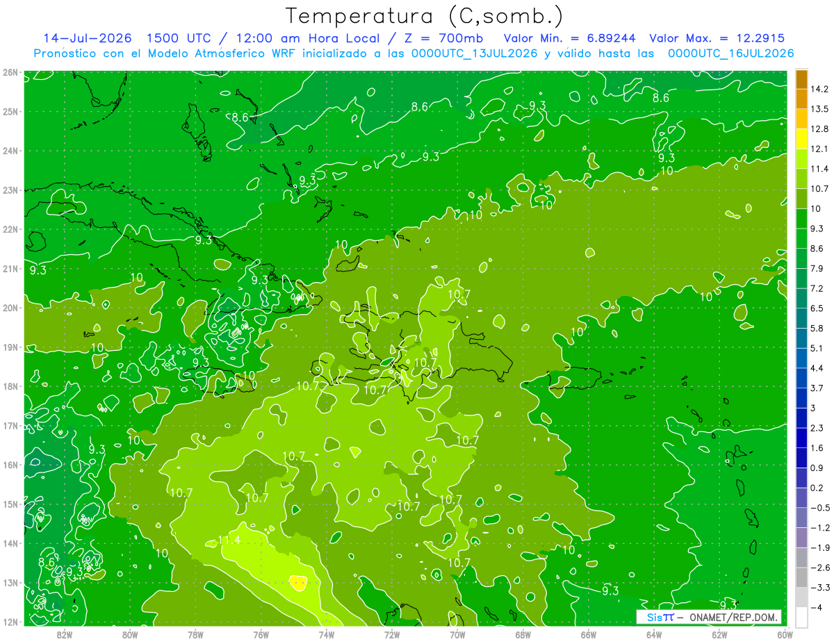834x644 pixels.
Task: Click the '26N' latitude axis label
Action: [10, 72]
